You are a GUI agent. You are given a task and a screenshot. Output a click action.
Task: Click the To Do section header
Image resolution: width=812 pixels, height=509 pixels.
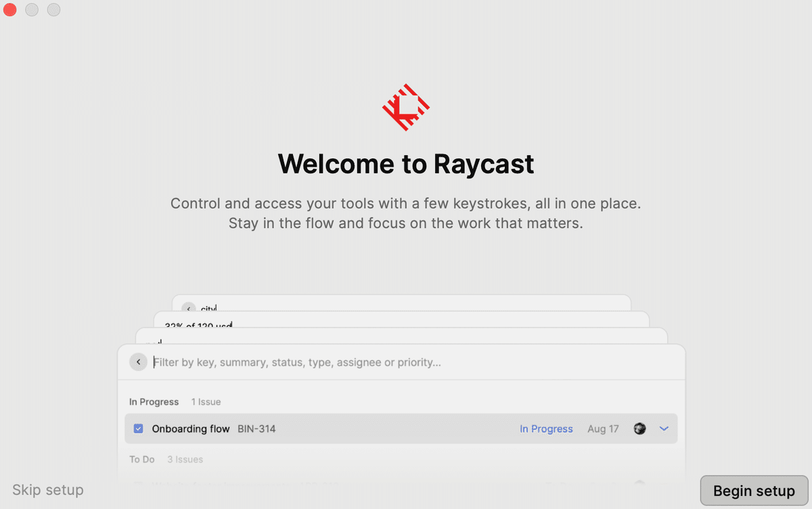click(142, 460)
